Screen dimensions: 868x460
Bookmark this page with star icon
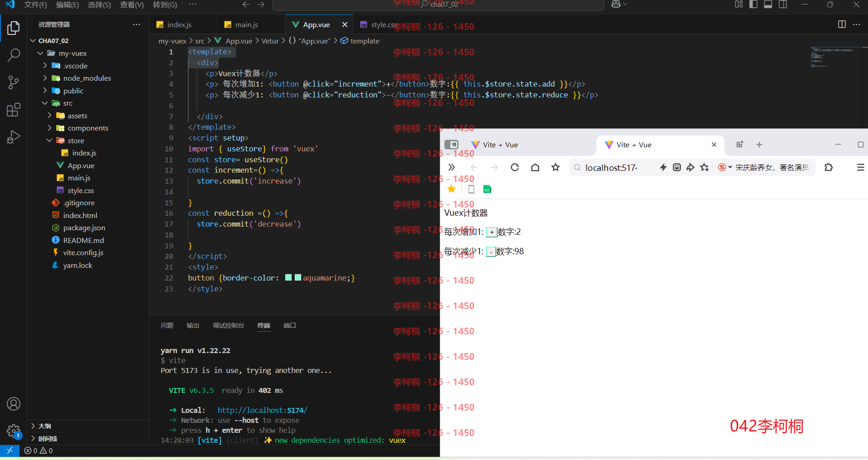(x=556, y=167)
